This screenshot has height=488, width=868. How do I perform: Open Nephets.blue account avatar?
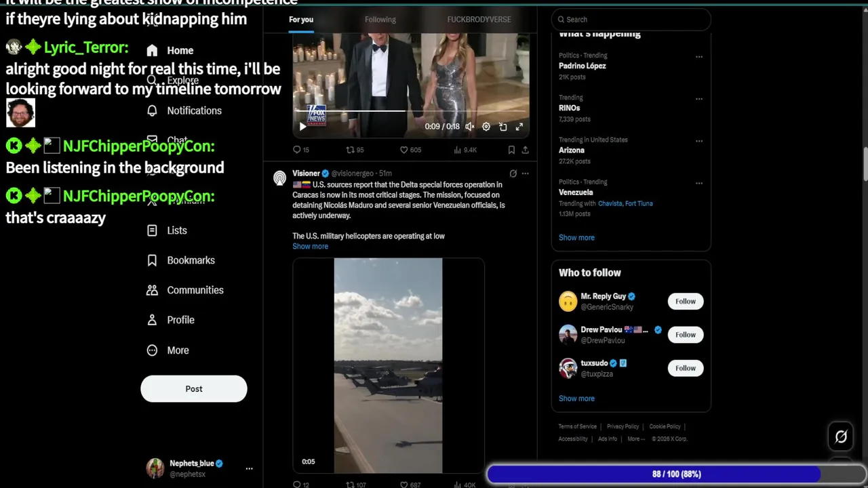(155, 468)
